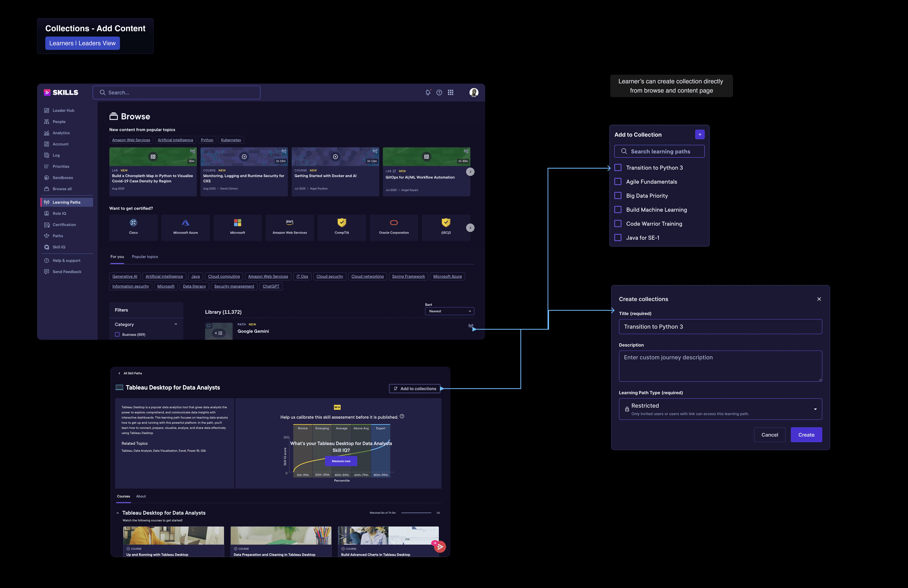The height and width of the screenshot is (588, 908).
Task: Open the Kubernetes topic tag
Action: coord(231,140)
